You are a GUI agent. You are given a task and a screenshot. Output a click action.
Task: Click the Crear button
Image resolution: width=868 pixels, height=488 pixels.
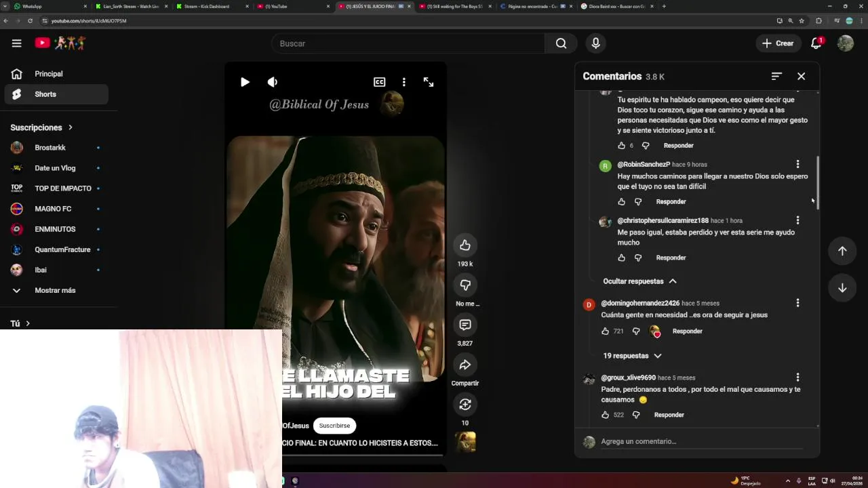pos(777,43)
